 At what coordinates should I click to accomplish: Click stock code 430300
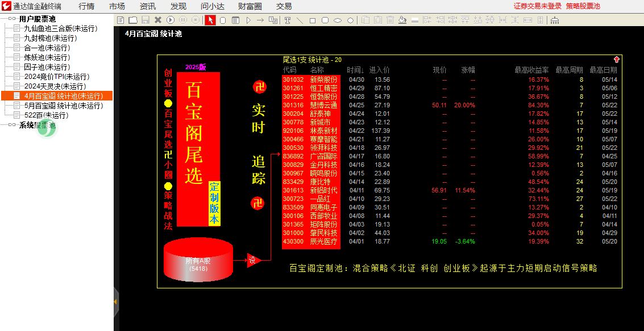[293, 242]
